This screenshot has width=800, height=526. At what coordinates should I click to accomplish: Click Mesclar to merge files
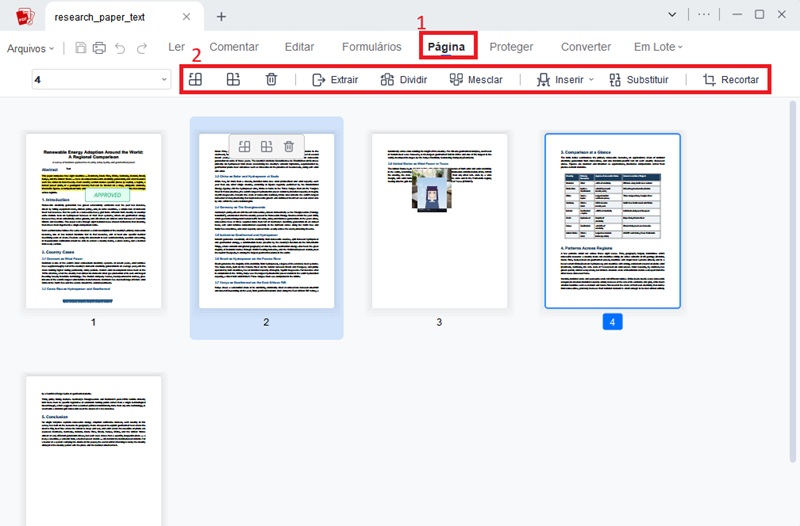click(x=476, y=80)
